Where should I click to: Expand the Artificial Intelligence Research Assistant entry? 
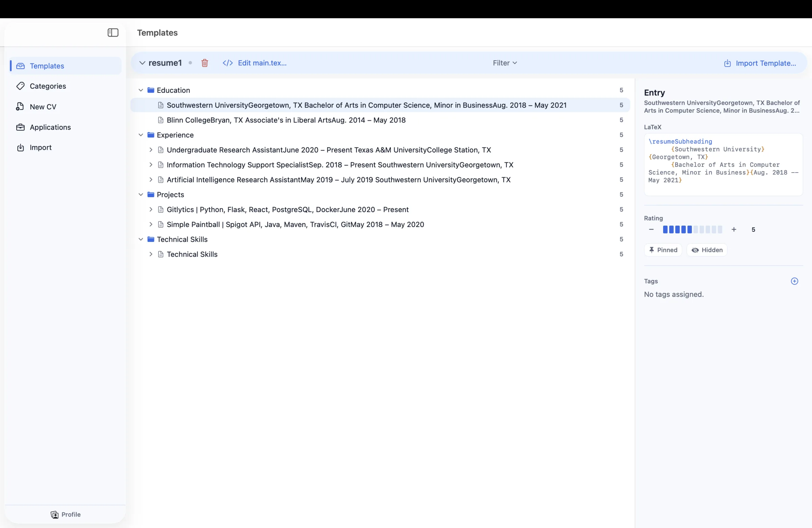pyautogui.click(x=151, y=179)
